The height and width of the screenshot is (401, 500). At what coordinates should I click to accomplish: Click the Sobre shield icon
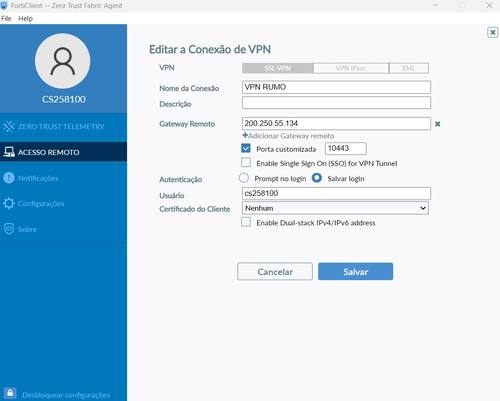(9, 229)
